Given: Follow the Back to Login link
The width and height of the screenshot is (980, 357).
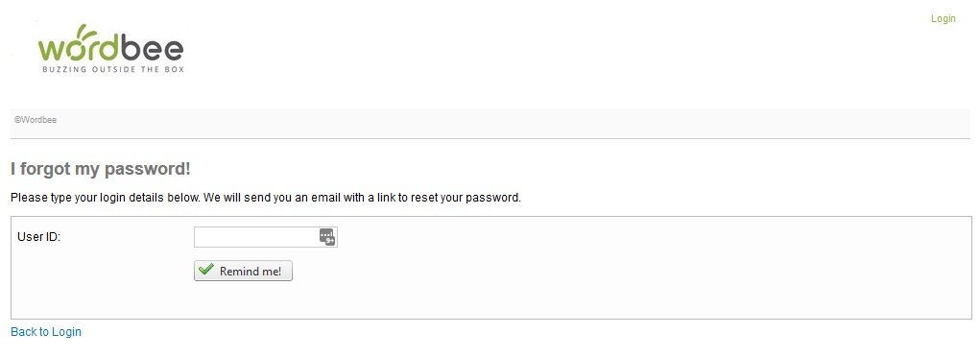Looking at the screenshot, I should (x=46, y=332).
